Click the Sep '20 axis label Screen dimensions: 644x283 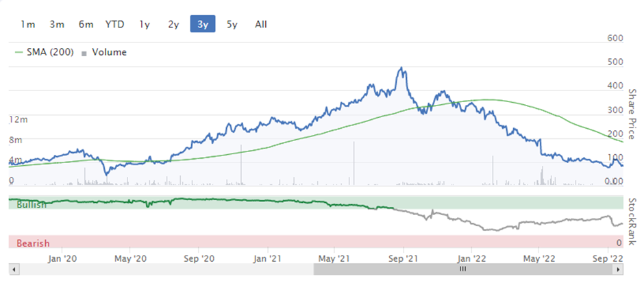[x=199, y=258]
